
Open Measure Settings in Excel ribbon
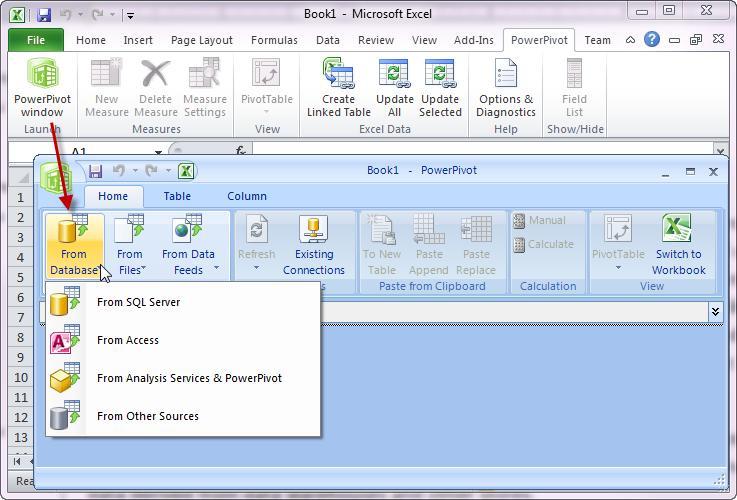pyautogui.click(x=205, y=88)
